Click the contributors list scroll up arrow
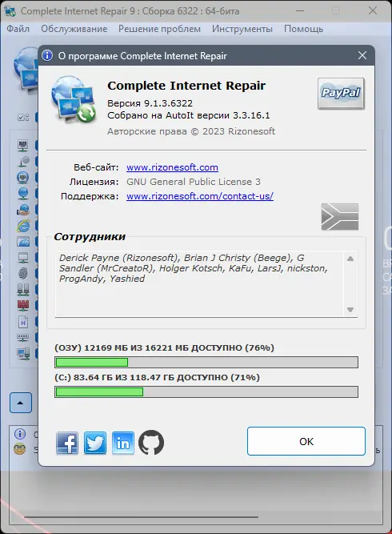Screen dimensions: 392x534 (350, 259)
